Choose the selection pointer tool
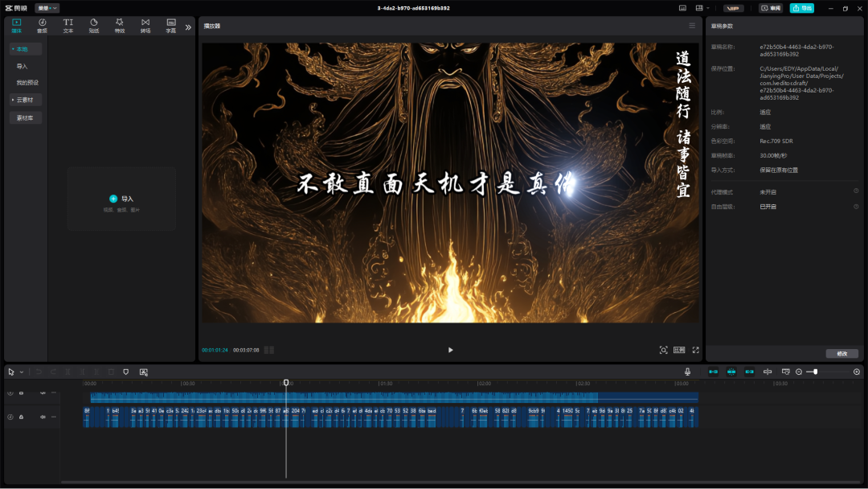868x489 pixels. (11, 372)
